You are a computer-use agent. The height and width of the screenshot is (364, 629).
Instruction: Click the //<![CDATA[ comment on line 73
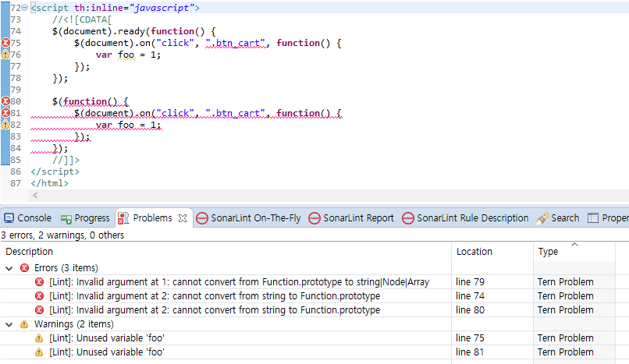[x=82, y=19]
